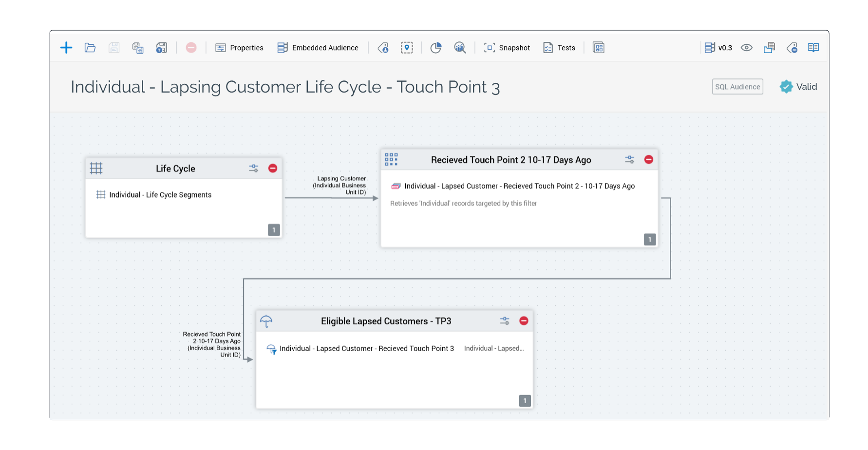868x450 pixels.
Task: Click the count badge in Eligible Lapsed Customers block
Action: tap(525, 401)
